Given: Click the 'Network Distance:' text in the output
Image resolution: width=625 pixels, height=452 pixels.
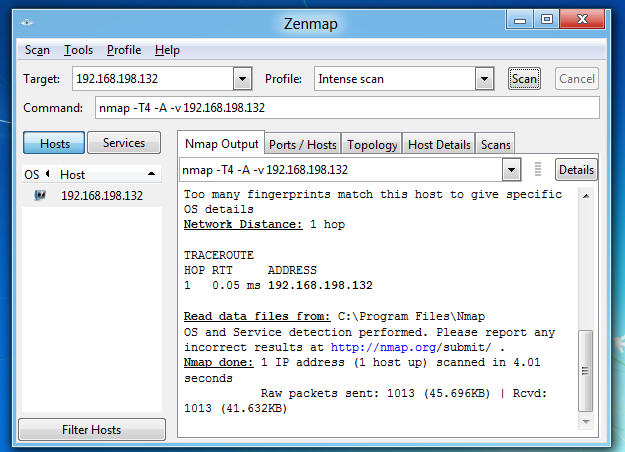Looking at the screenshot, I should click(243, 224).
